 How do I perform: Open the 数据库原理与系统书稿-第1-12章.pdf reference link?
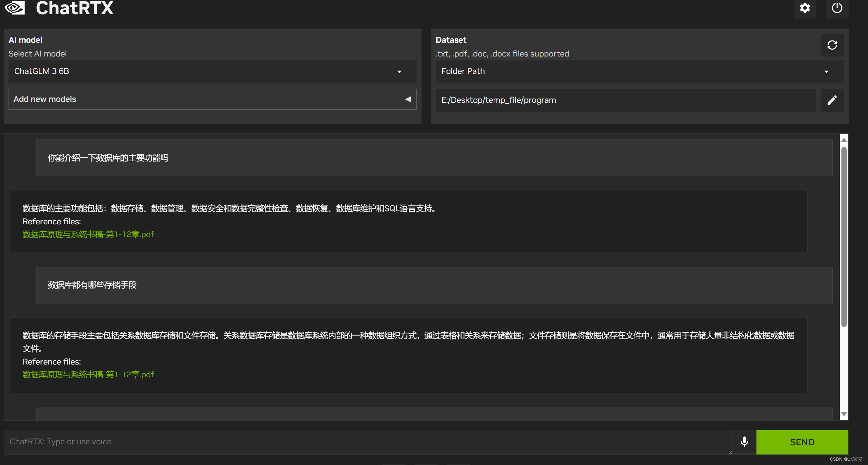click(88, 234)
